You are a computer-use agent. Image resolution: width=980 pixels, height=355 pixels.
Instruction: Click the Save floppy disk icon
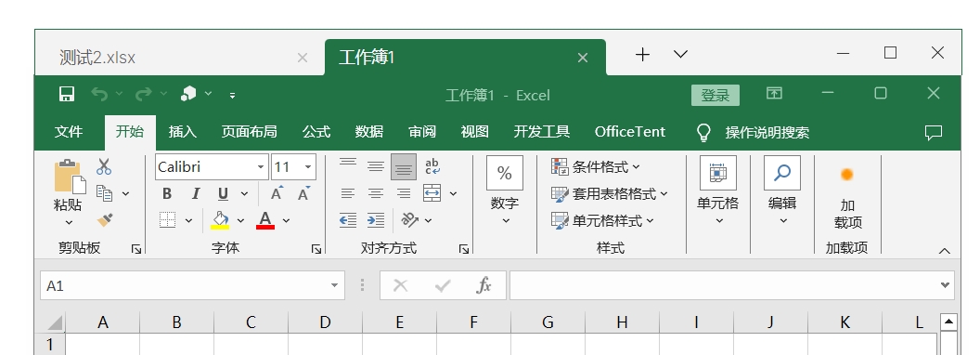pos(66,95)
